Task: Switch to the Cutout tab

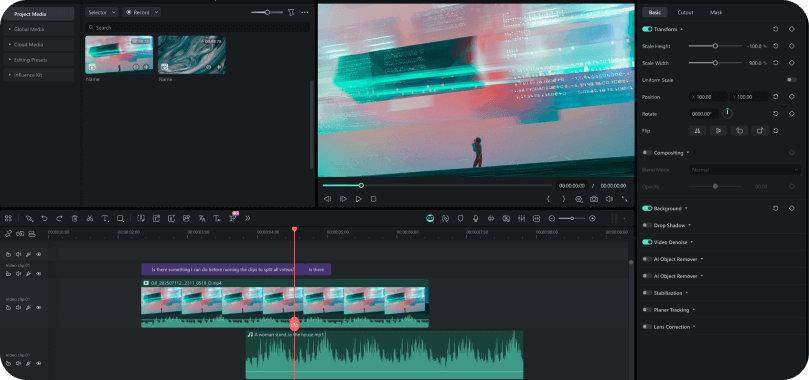Action: [x=685, y=12]
